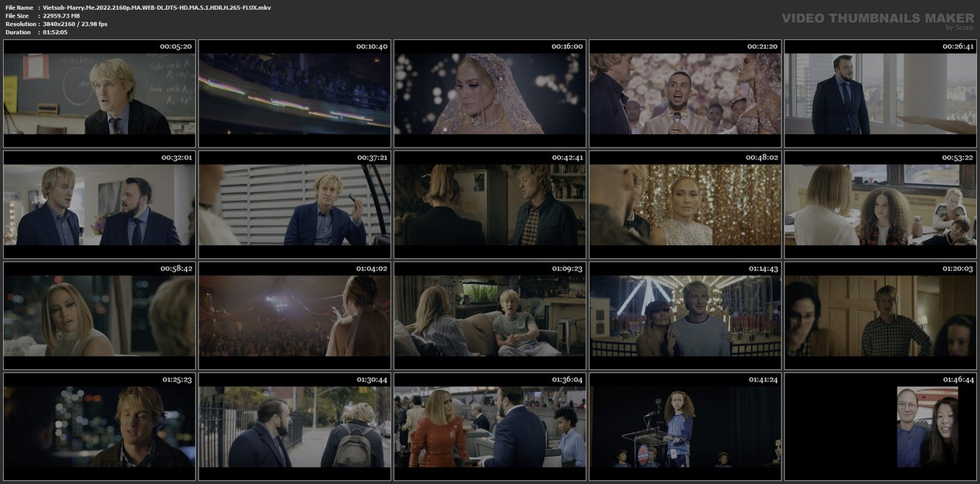Click the File Size label

[17, 15]
